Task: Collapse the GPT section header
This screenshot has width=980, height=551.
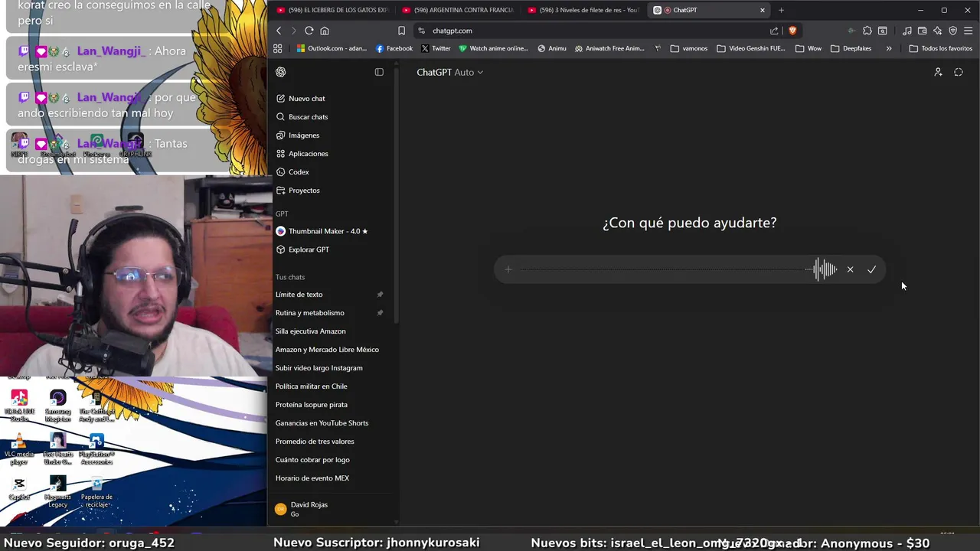Action: (x=282, y=214)
